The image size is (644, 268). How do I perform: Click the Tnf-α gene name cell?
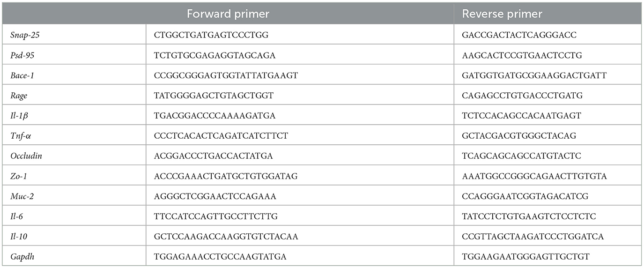point(19,136)
